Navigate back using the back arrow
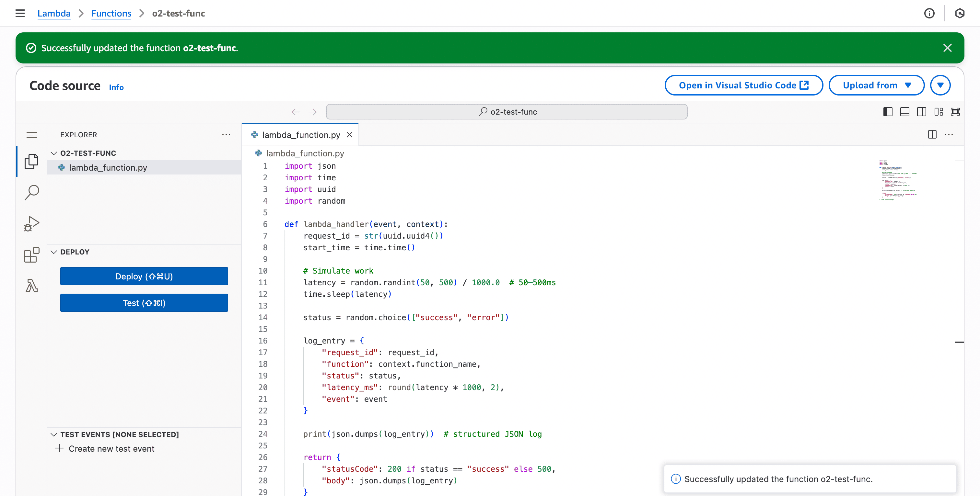 click(x=296, y=111)
